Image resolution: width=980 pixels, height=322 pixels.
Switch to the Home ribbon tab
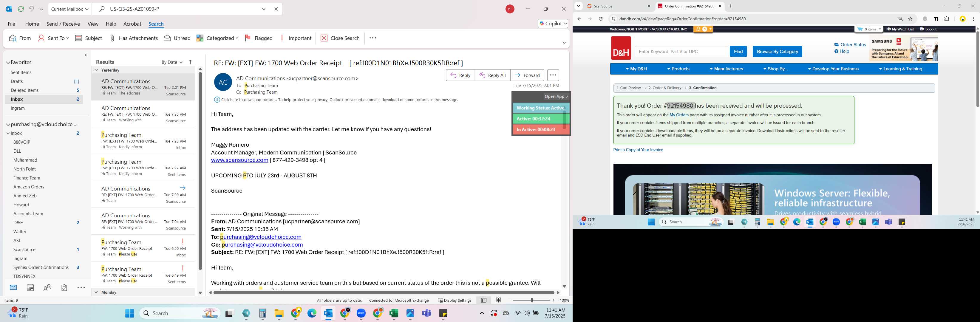(32, 24)
